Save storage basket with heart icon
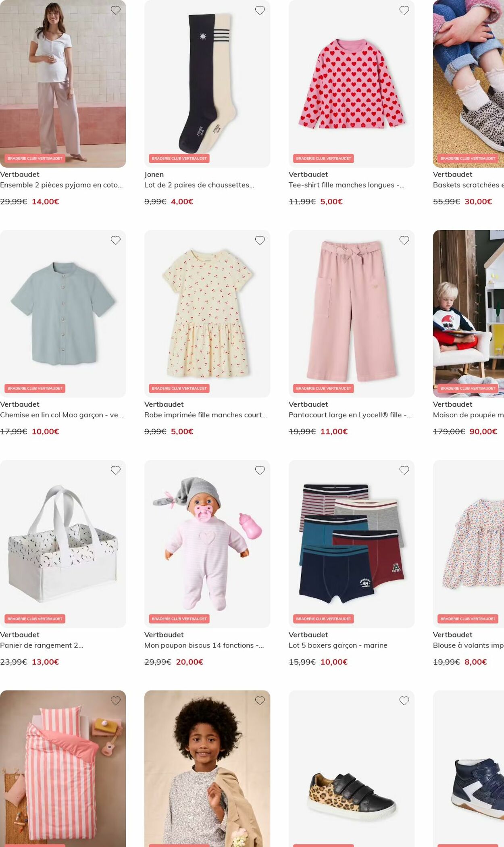504x847 pixels. 115,470
